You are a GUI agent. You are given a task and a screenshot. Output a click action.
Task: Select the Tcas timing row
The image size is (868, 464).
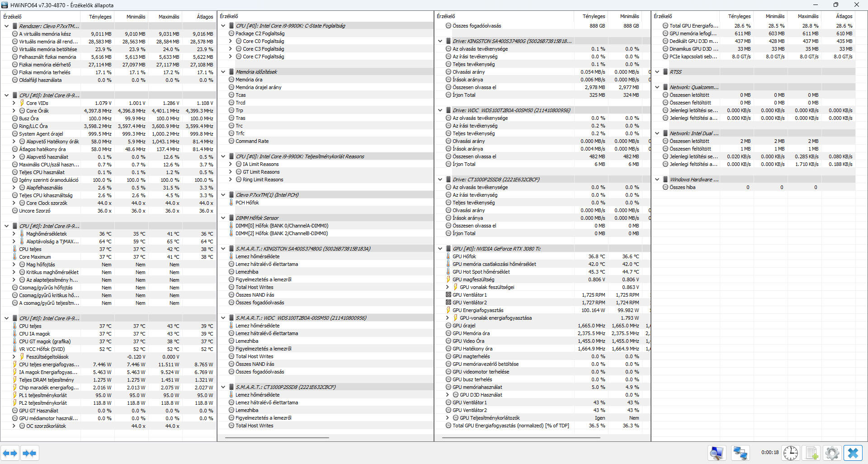[x=325, y=95]
